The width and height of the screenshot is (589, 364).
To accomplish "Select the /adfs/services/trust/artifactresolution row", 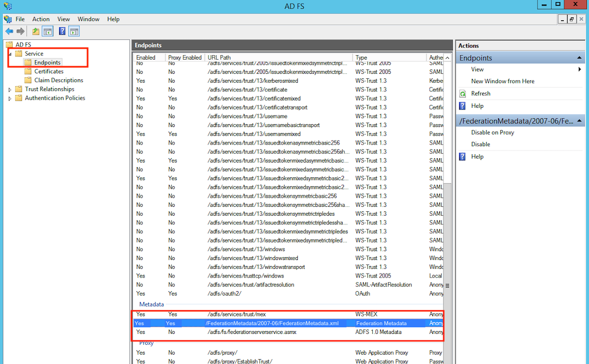I will pyautogui.click(x=288, y=285).
